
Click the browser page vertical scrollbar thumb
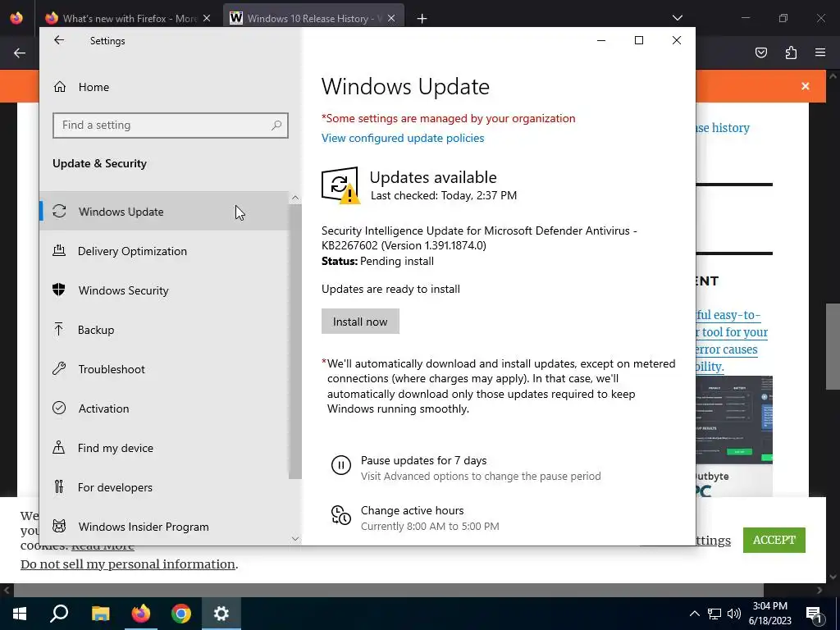[x=833, y=347]
